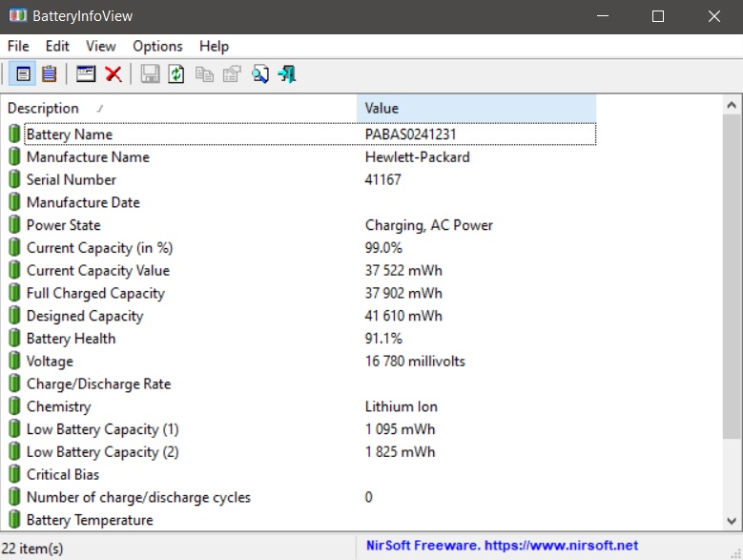Click the battery icon beside Battery Health
Viewport: 743px width, 560px height.
point(14,339)
